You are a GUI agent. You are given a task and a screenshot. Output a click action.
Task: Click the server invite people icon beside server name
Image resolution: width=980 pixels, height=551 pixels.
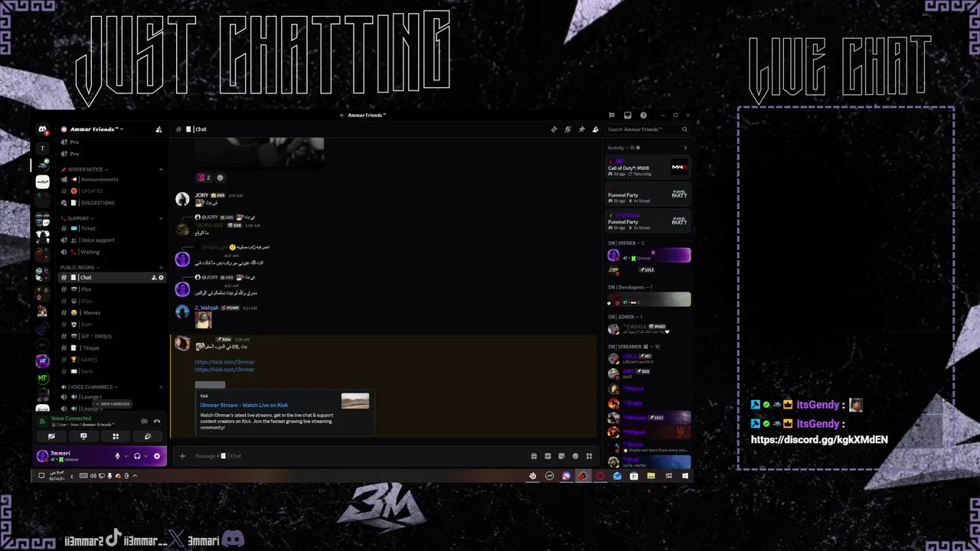pos(158,129)
